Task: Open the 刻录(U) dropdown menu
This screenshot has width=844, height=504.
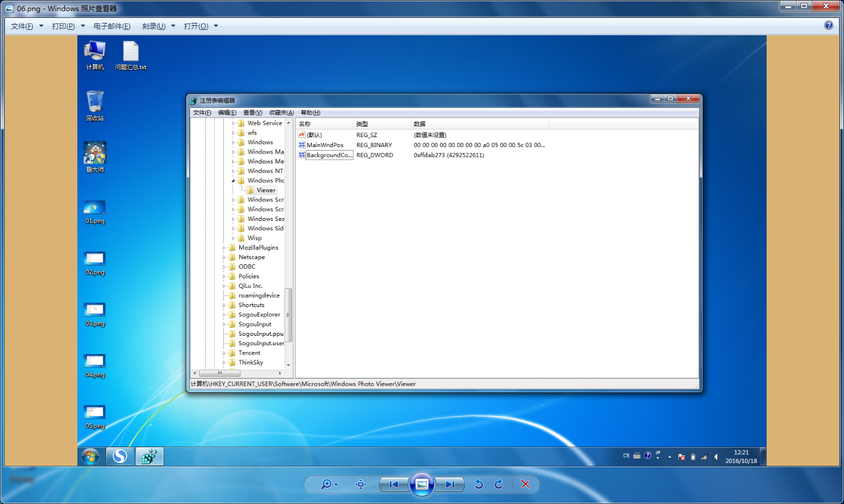Action: [158, 26]
